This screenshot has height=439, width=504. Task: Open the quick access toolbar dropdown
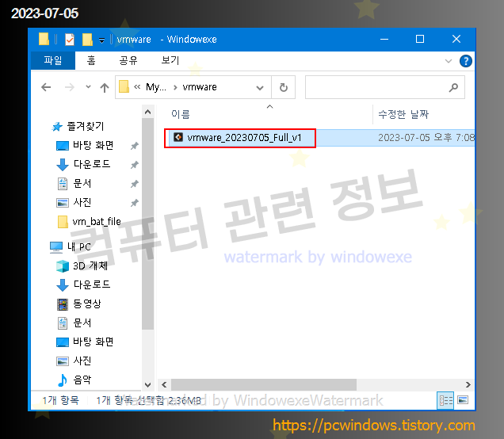coord(101,40)
